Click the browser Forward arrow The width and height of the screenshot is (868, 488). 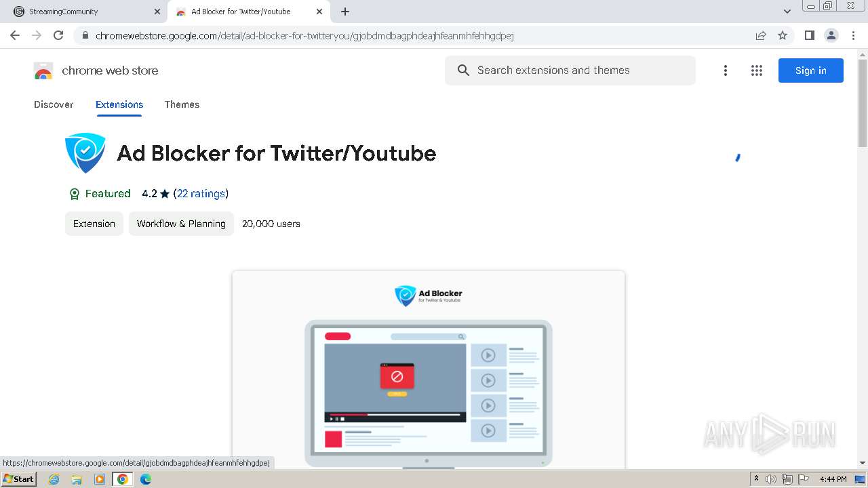(x=37, y=35)
